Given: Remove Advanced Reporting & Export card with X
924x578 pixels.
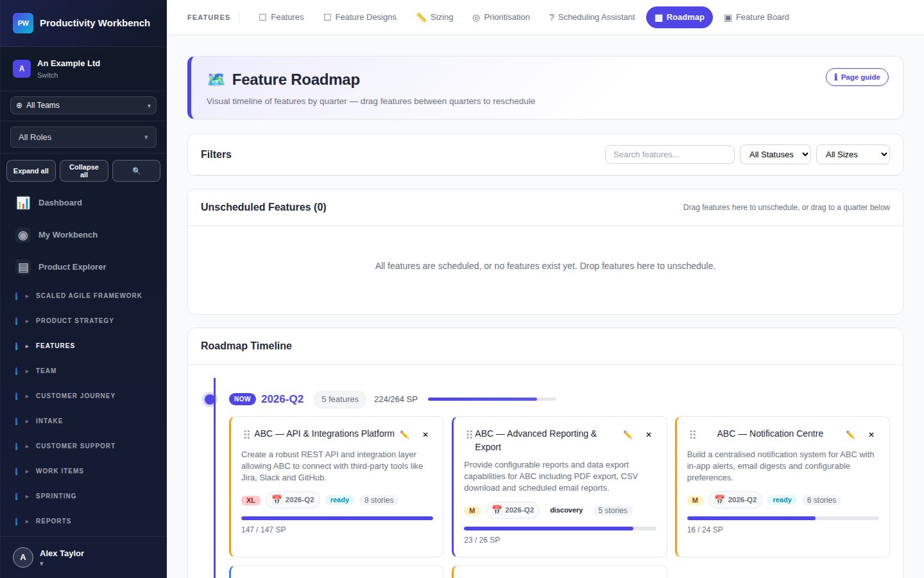Looking at the screenshot, I should pos(649,435).
